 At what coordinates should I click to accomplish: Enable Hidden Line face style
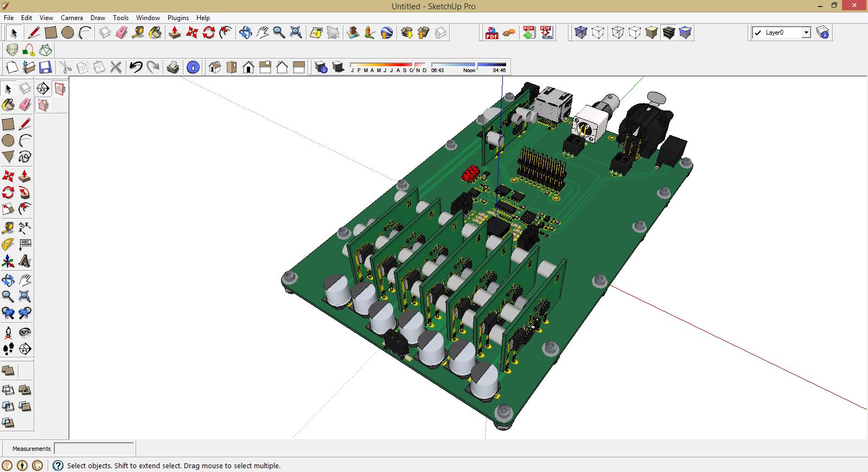coord(635,33)
